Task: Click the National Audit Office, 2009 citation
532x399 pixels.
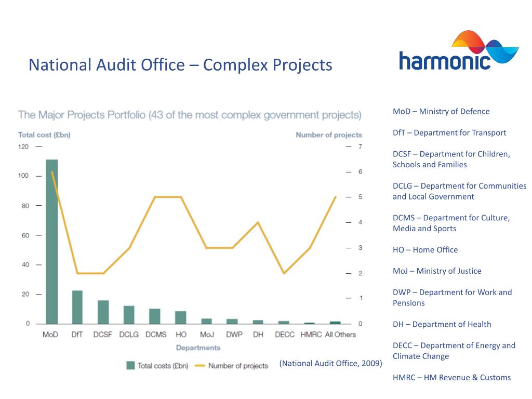Action: (x=331, y=363)
